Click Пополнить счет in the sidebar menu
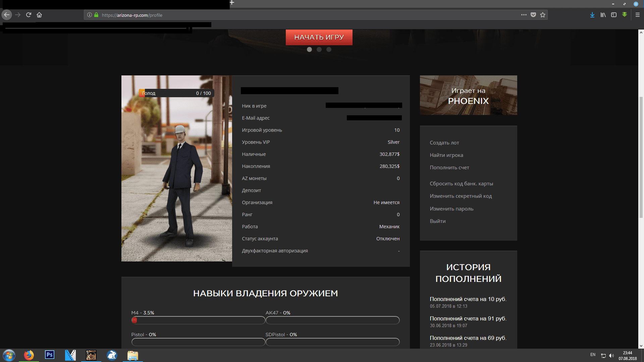 (x=449, y=167)
